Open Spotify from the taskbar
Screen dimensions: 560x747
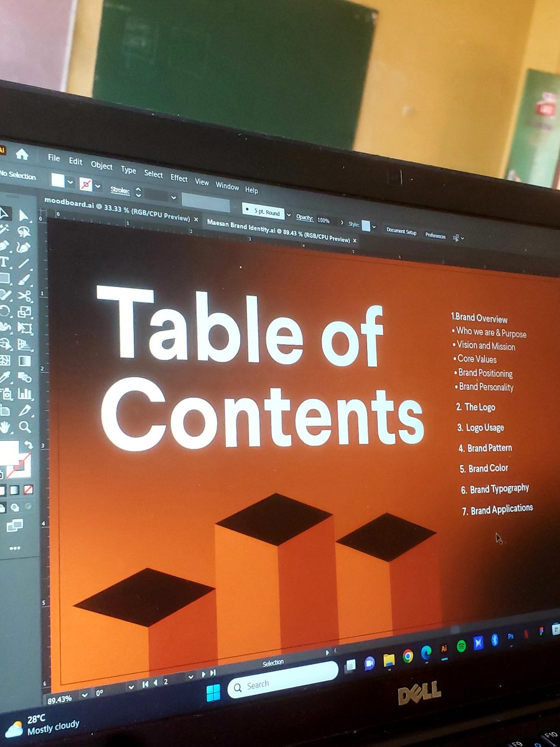461,646
